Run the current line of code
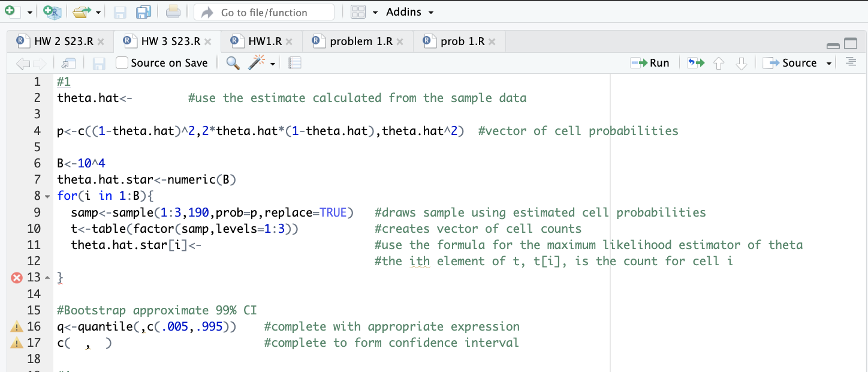 pos(650,63)
